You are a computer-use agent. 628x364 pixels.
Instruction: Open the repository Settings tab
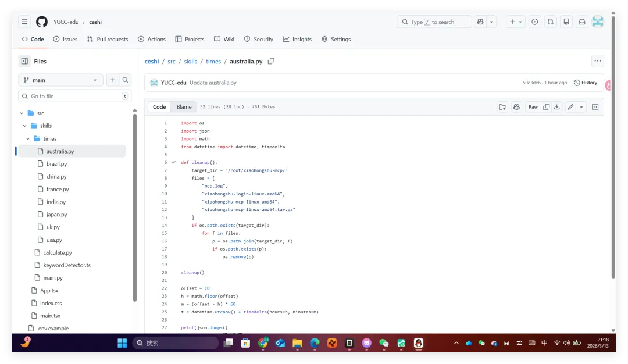coord(336,39)
